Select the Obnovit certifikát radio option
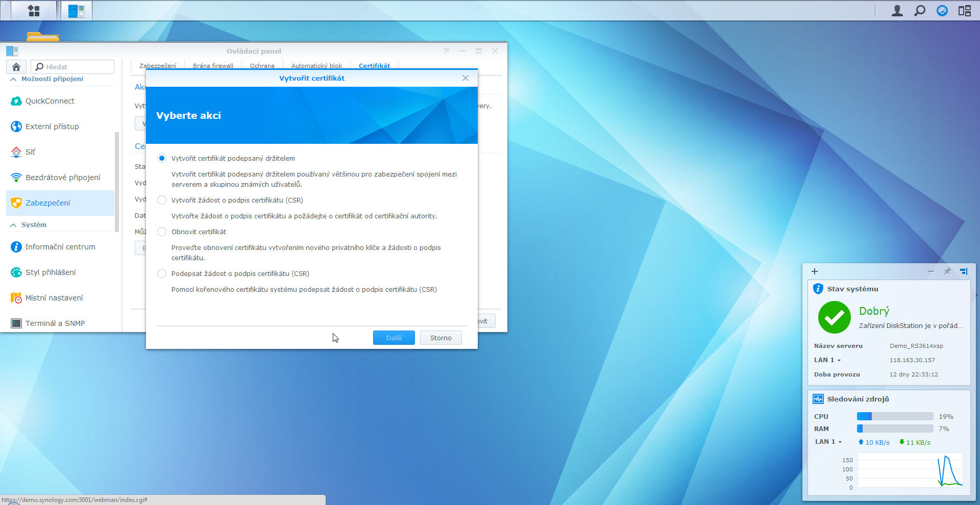This screenshot has width=980, height=505. click(162, 232)
